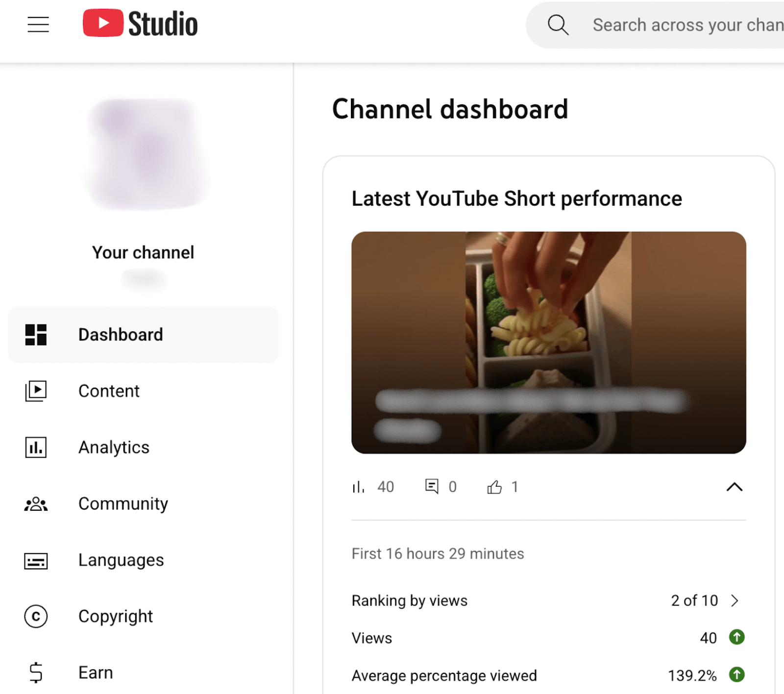The width and height of the screenshot is (784, 694).
Task: Click the Earn dollar sign icon
Action: (x=36, y=672)
